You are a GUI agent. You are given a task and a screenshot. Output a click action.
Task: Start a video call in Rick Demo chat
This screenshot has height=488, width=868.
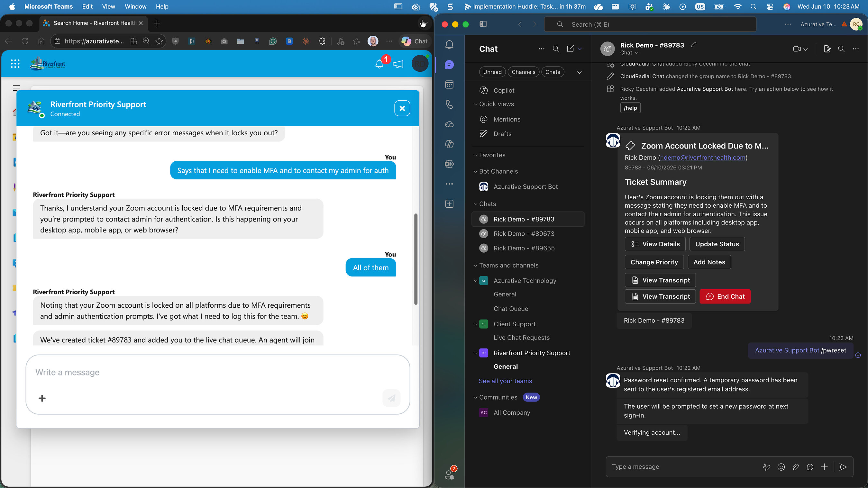(797, 49)
